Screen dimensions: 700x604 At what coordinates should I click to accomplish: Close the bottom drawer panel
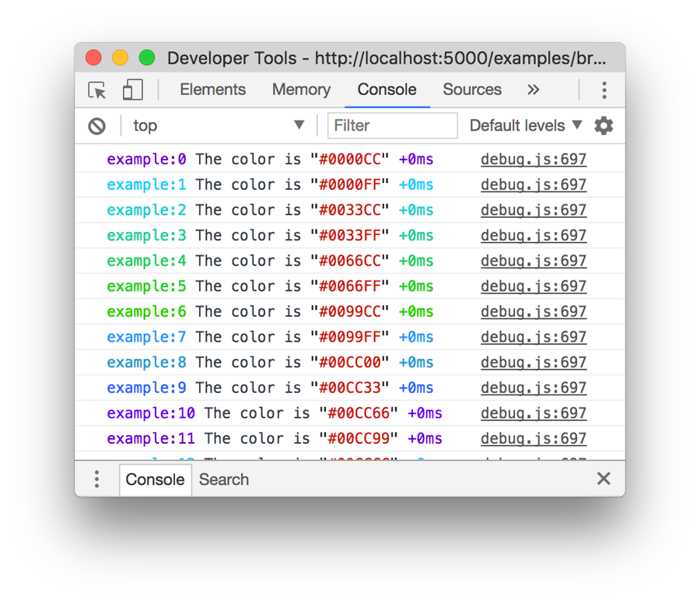click(604, 479)
